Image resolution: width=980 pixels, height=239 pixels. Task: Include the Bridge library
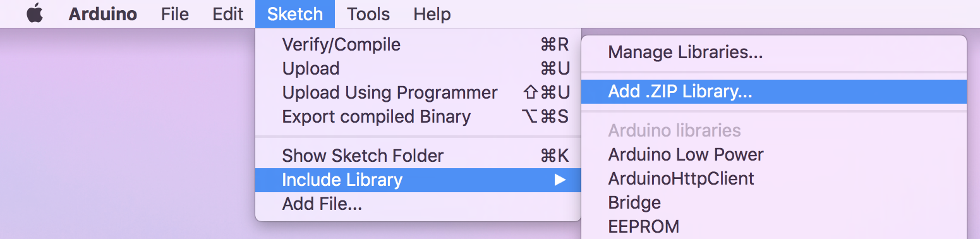point(774,202)
